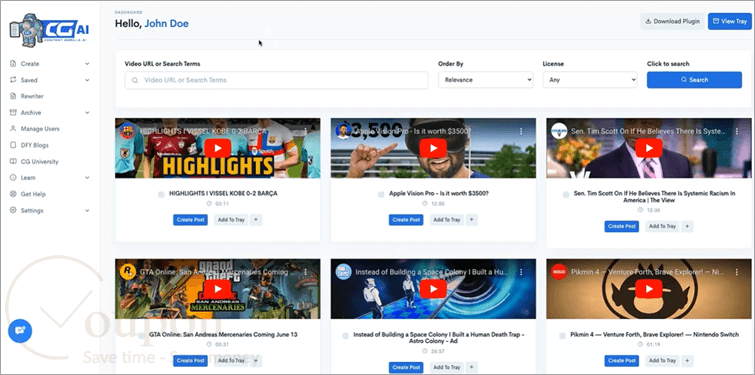Go to Manage Users

pos(40,129)
